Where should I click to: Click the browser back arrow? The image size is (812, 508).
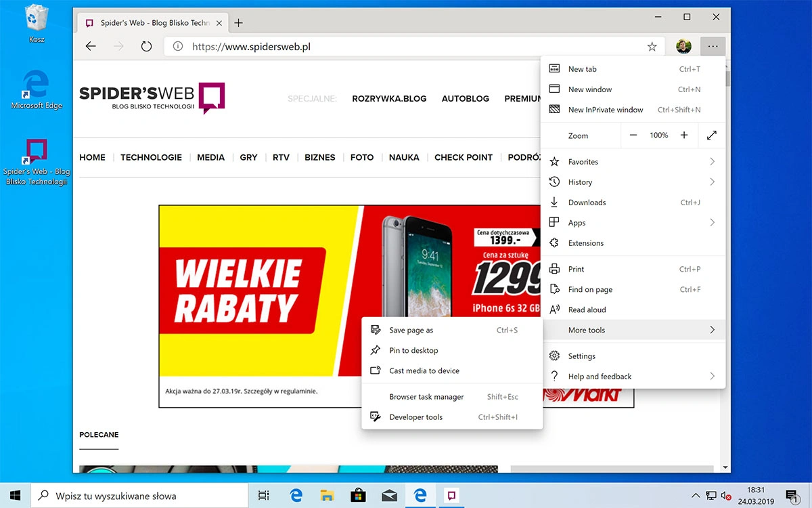[x=91, y=47]
